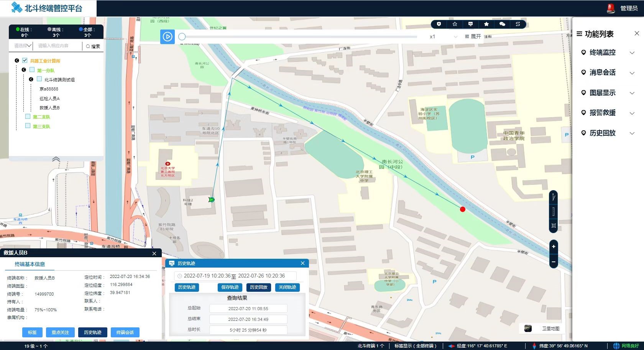This screenshot has width=644, height=350.
Task: Toggle the 北斗终端测试组 checkbox
Action: tap(39, 79)
